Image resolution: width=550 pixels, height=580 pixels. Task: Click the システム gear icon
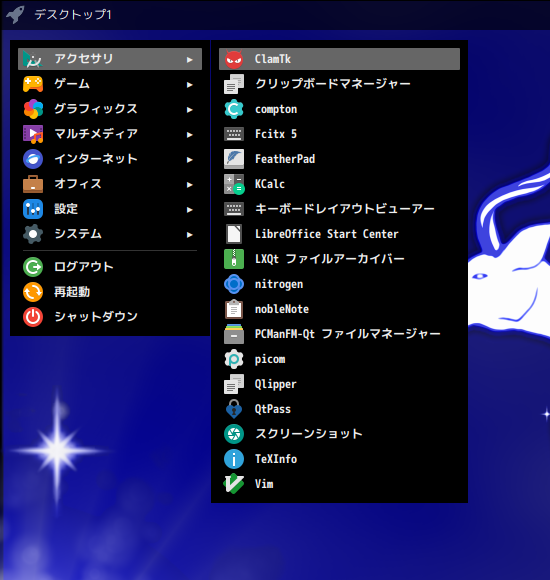point(33,234)
